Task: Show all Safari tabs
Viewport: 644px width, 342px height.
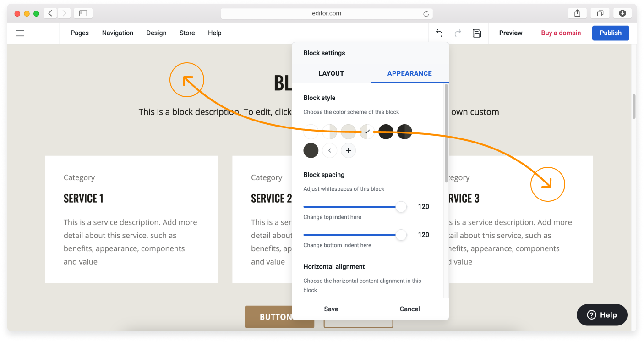Action: click(600, 13)
